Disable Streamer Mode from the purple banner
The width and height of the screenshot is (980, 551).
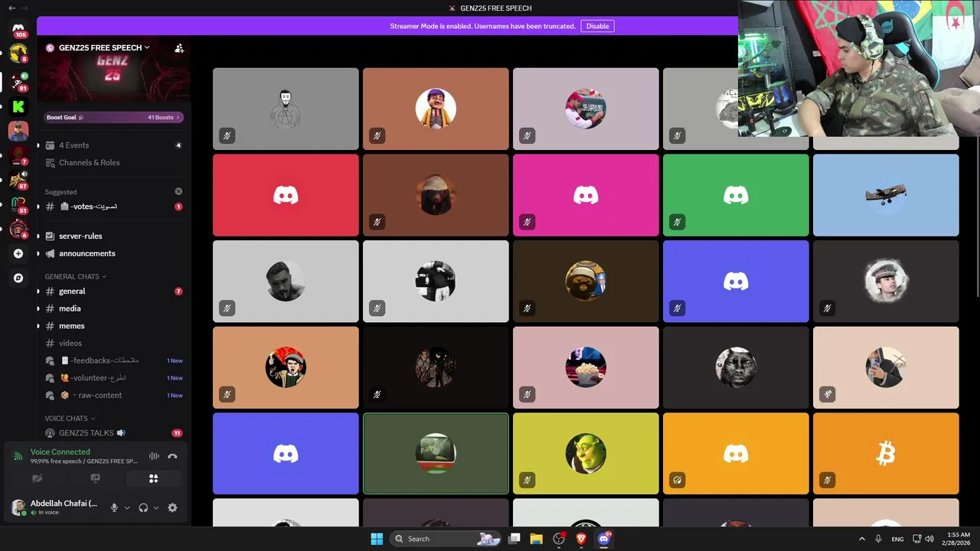tap(597, 26)
